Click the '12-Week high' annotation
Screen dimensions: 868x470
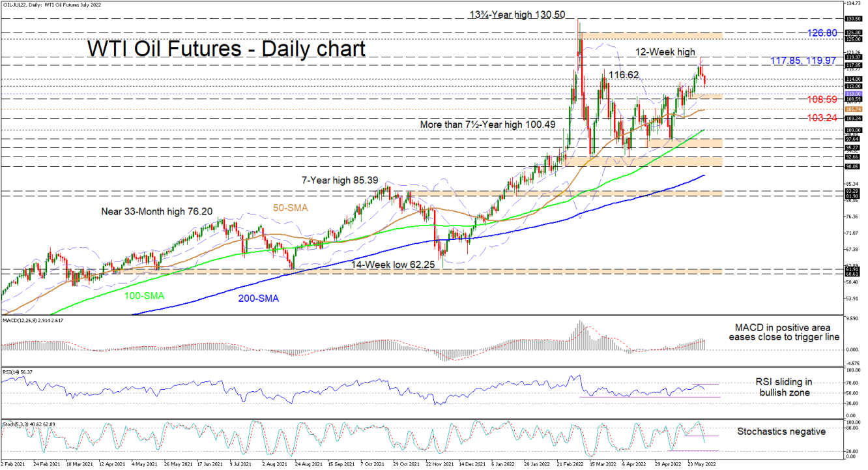pyautogui.click(x=666, y=51)
